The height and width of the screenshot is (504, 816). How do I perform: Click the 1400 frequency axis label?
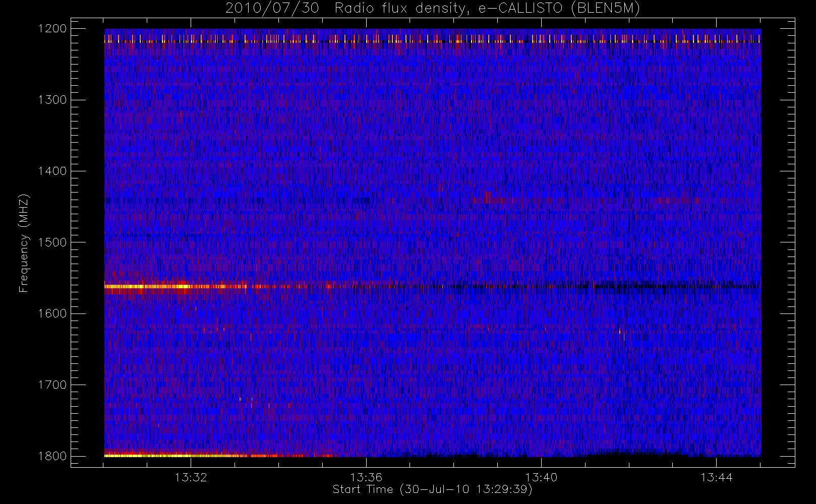52,171
